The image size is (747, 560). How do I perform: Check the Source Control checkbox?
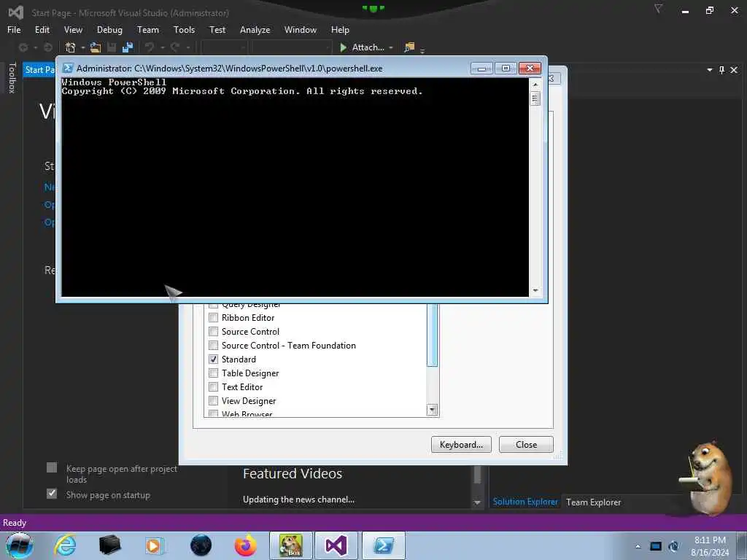[214, 332]
